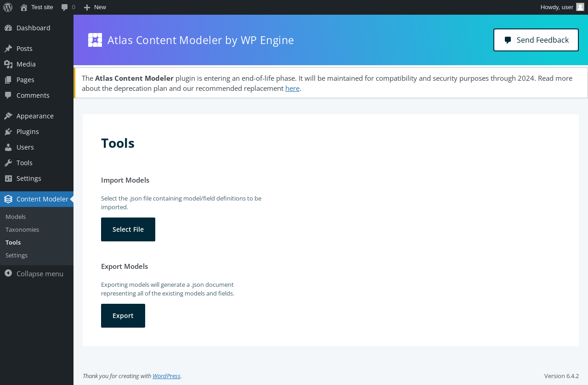Open Appearance menu
Viewport: 588px width, 385px height.
pos(35,116)
